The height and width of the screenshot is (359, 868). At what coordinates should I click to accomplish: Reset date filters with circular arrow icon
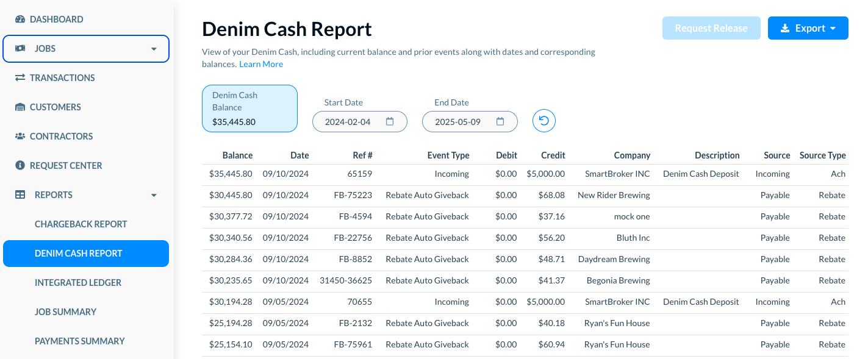pos(544,121)
